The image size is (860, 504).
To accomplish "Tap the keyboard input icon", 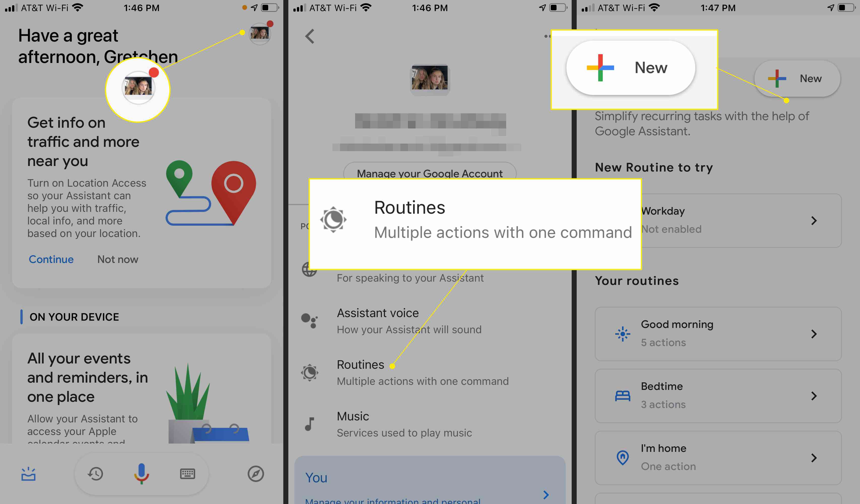I will coord(187,474).
